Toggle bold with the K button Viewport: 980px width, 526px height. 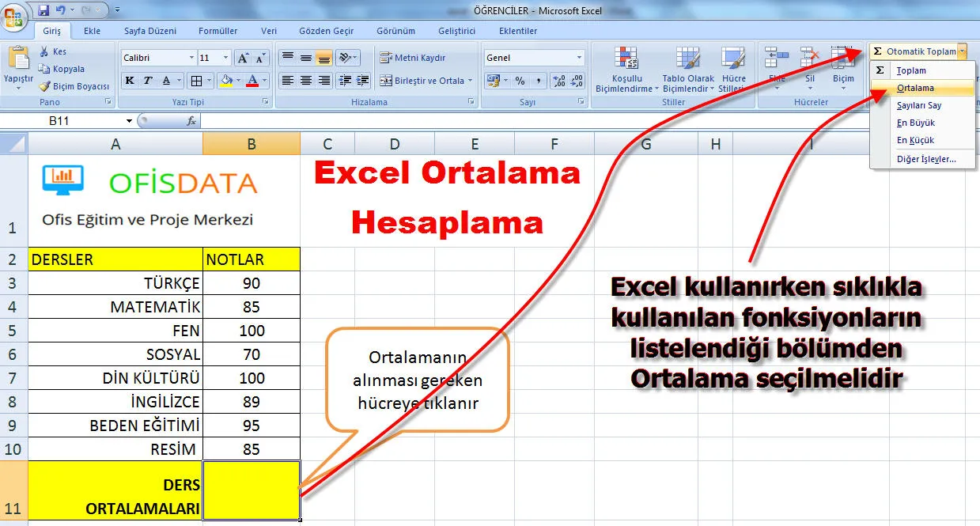(129, 81)
